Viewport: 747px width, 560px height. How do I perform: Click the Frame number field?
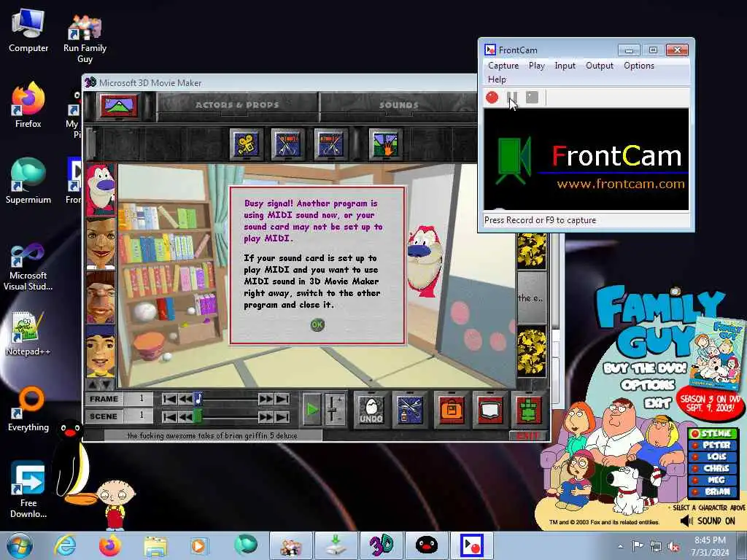[x=139, y=399]
